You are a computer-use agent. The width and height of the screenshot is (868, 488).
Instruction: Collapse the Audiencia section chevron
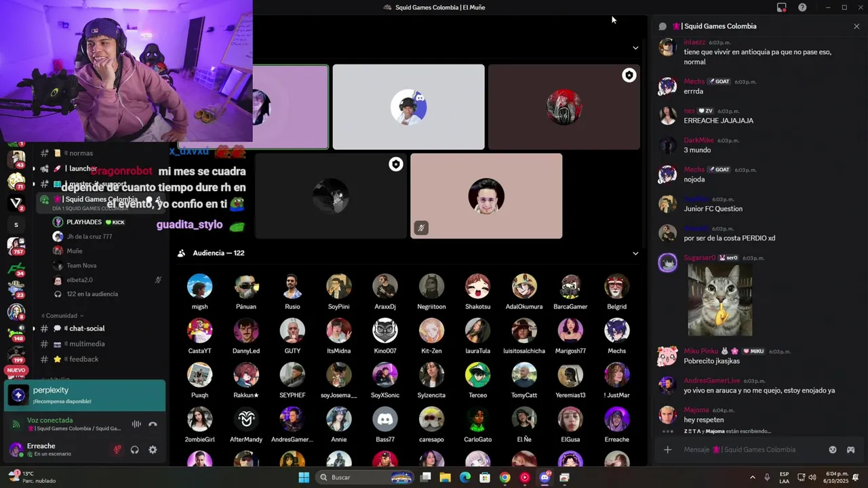635,253
